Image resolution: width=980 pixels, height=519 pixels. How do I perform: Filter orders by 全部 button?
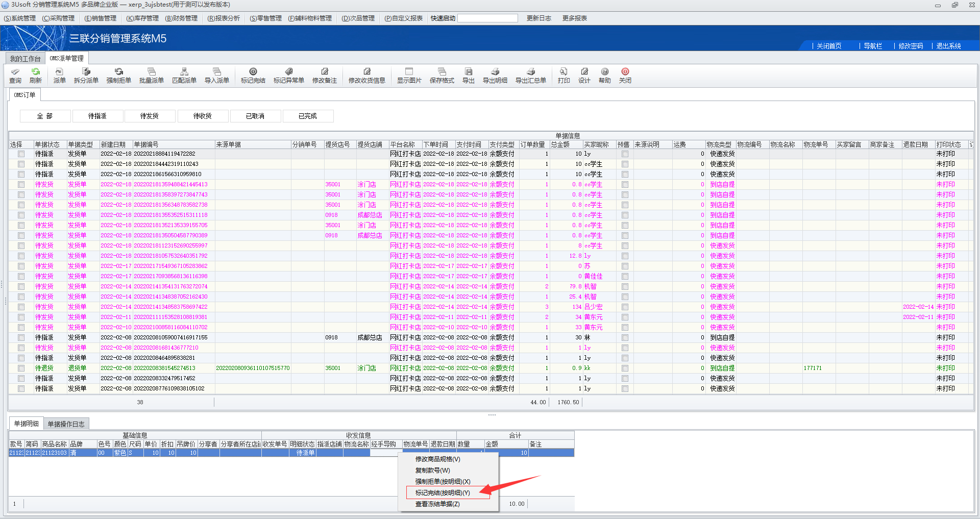pos(45,116)
